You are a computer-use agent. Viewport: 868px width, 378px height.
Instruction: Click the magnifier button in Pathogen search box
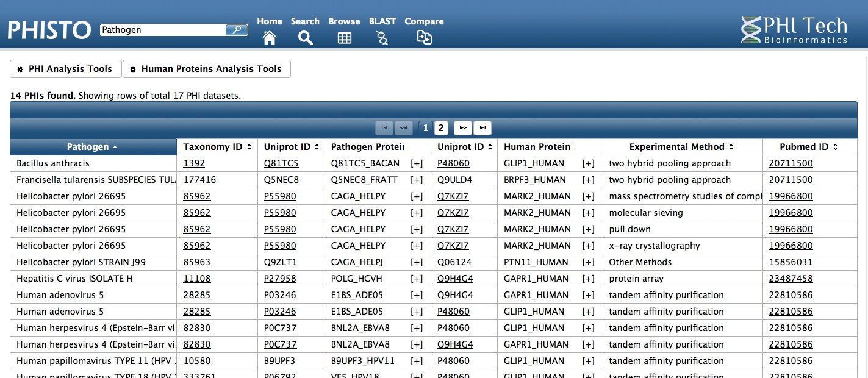237,29
